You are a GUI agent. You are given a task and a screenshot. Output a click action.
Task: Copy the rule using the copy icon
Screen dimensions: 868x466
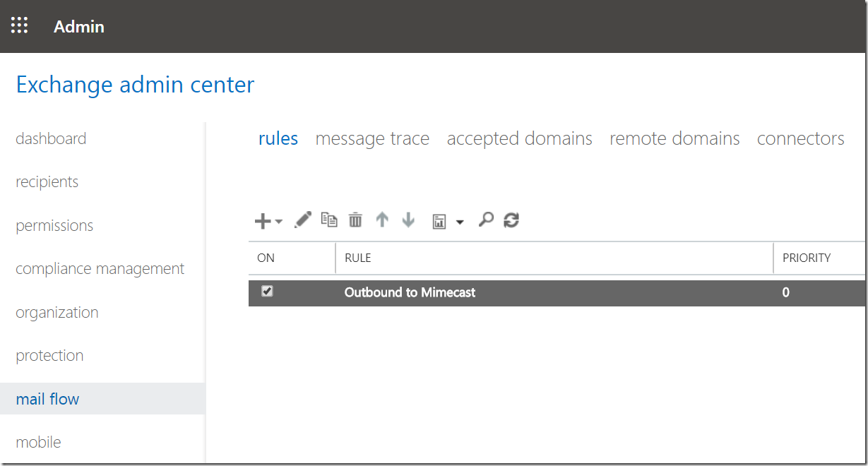click(x=329, y=220)
